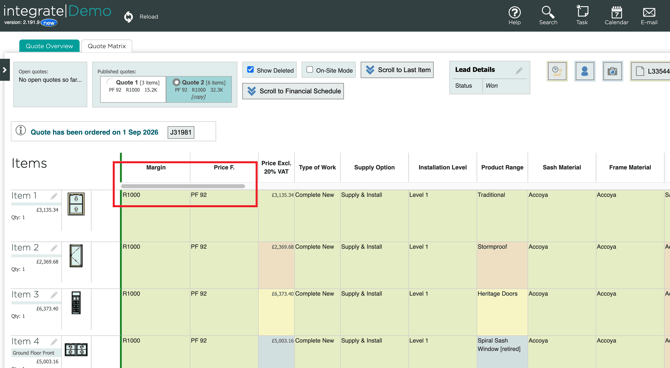Viewport: 670px width, 368px height.
Task: Click the Product Range header
Action: coord(502,168)
